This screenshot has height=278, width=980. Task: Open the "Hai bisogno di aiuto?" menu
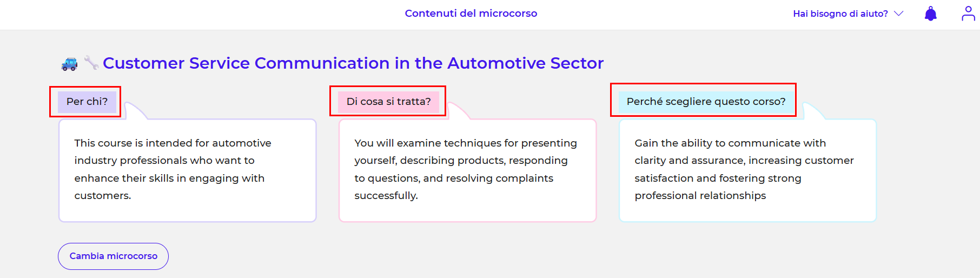(840, 14)
